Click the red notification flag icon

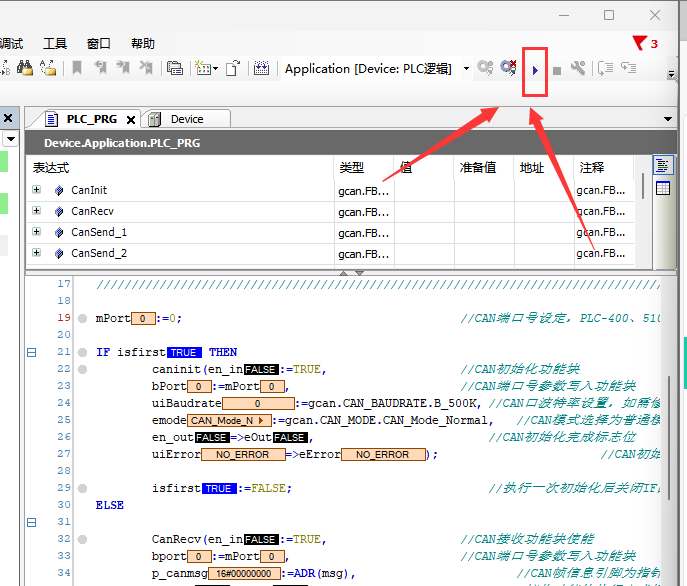pyautogui.click(x=639, y=43)
